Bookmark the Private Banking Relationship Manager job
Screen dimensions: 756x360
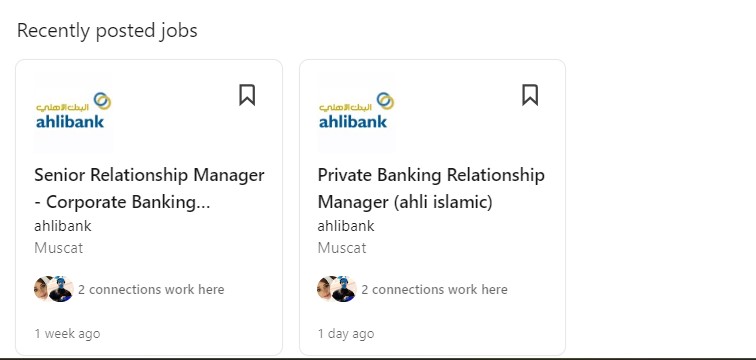tap(530, 95)
